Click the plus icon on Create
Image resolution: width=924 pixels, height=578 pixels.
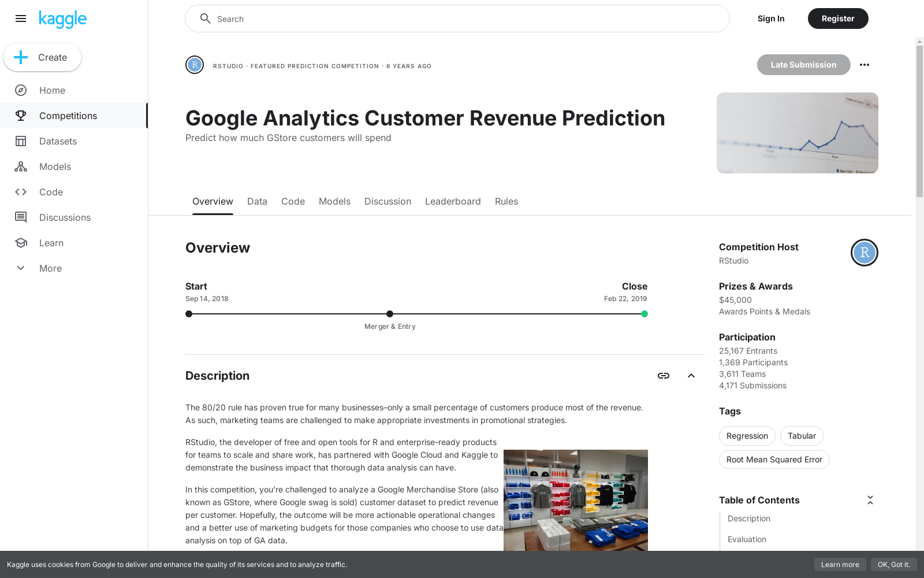coord(21,57)
